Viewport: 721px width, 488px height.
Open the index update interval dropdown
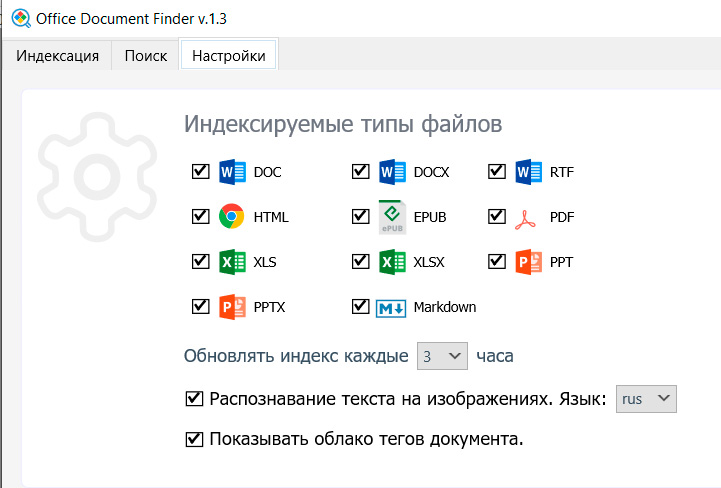click(442, 355)
